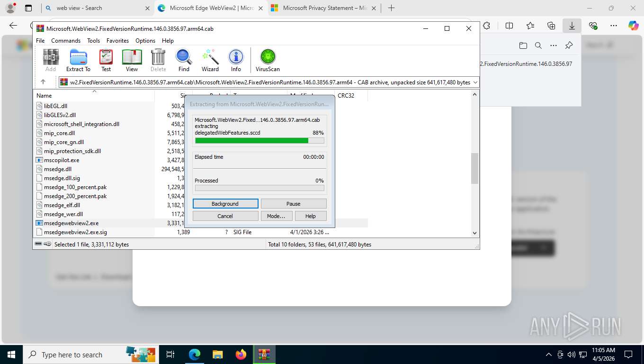The width and height of the screenshot is (644, 364).
Task: Select libEGL.dll file row
Action: click(55, 106)
